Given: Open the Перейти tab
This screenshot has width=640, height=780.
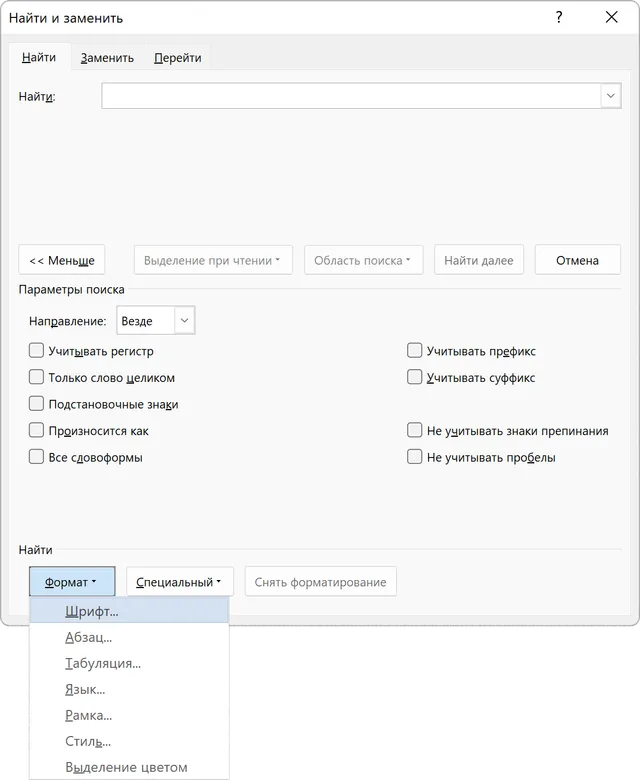Looking at the screenshot, I should [x=178, y=58].
